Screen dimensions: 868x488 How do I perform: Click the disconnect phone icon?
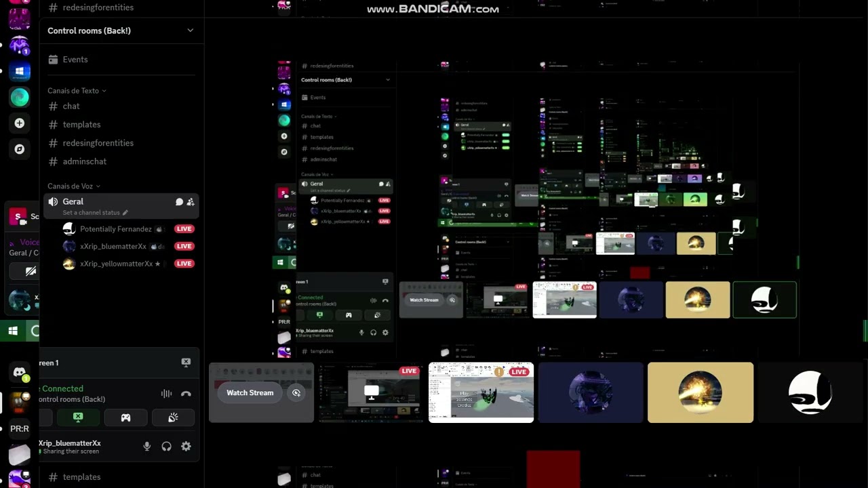click(x=186, y=394)
